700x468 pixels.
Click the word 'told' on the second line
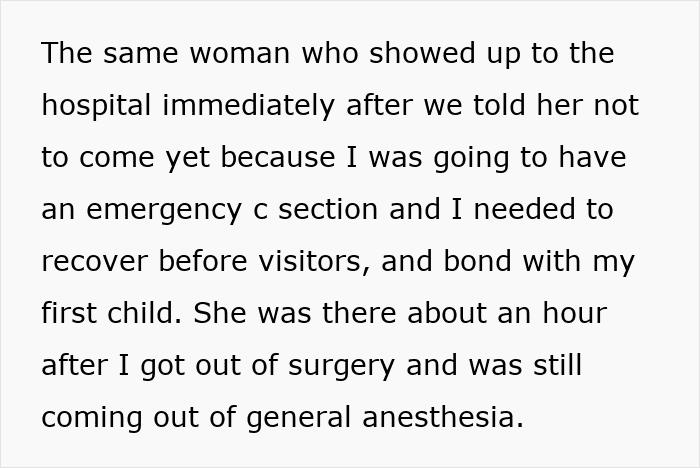coord(499,104)
